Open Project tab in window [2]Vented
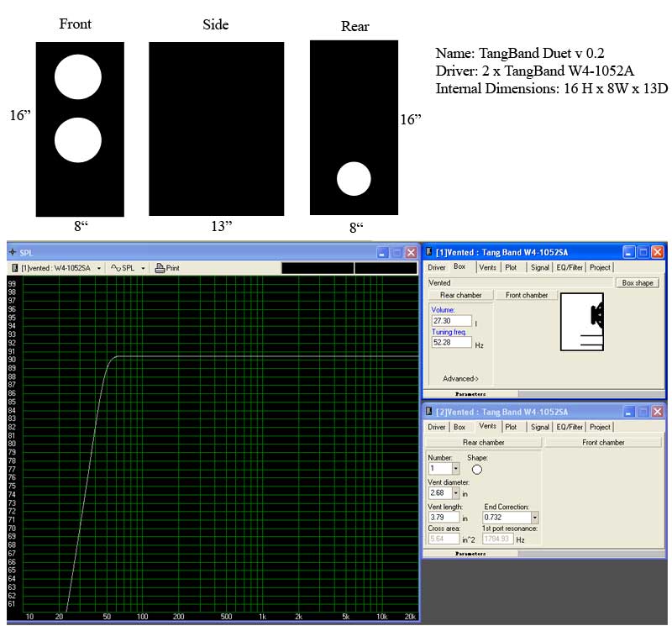672x626 pixels. click(x=600, y=427)
